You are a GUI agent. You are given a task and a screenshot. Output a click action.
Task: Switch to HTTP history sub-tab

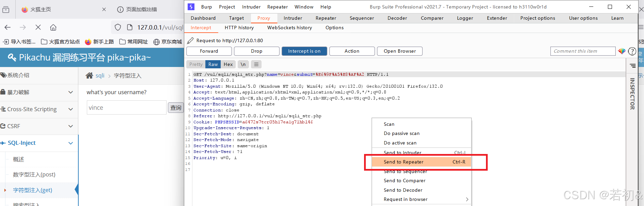pyautogui.click(x=239, y=28)
